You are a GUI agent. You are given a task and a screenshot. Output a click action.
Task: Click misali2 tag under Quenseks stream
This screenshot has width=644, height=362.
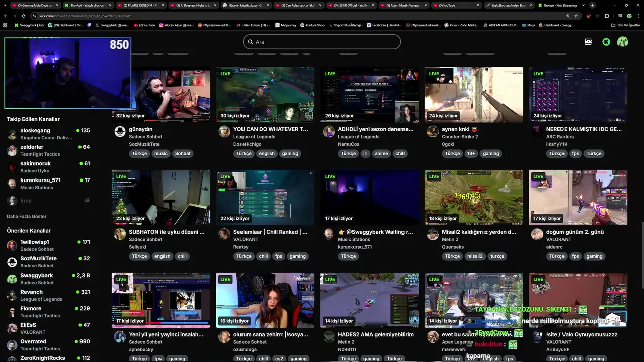475,256
